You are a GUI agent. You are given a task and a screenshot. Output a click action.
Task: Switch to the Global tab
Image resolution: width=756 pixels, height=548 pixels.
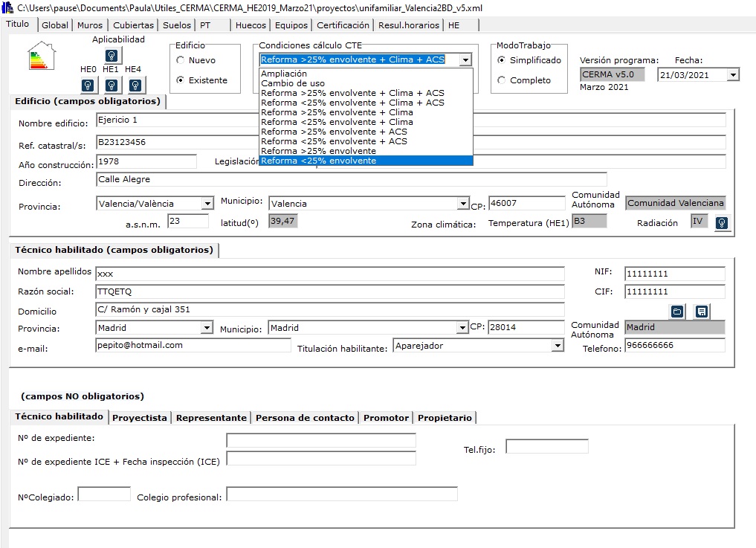click(55, 25)
